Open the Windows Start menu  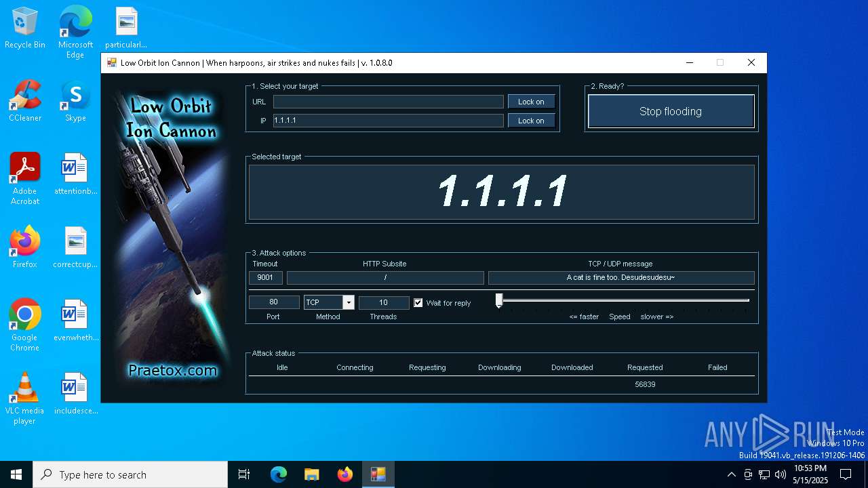pyautogui.click(x=16, y=474)
